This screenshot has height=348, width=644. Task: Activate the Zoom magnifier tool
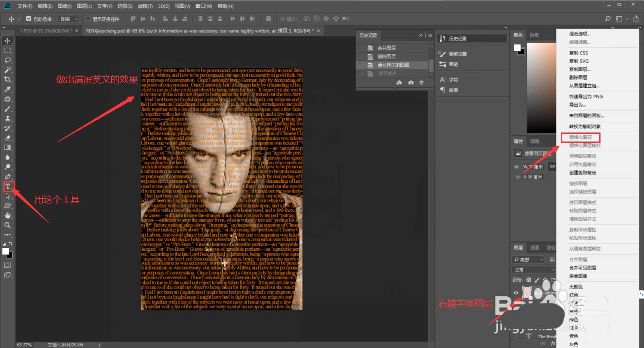[x=8, y=225]
